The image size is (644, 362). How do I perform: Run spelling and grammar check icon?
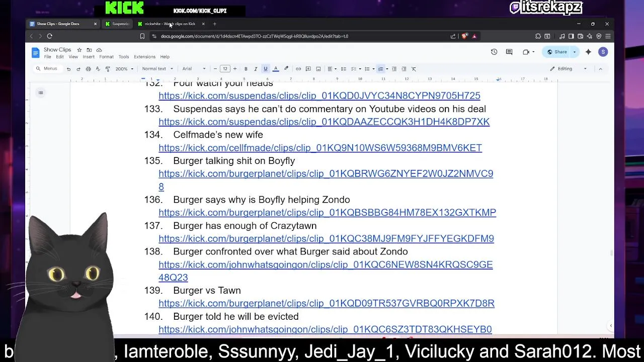point(98,69)
